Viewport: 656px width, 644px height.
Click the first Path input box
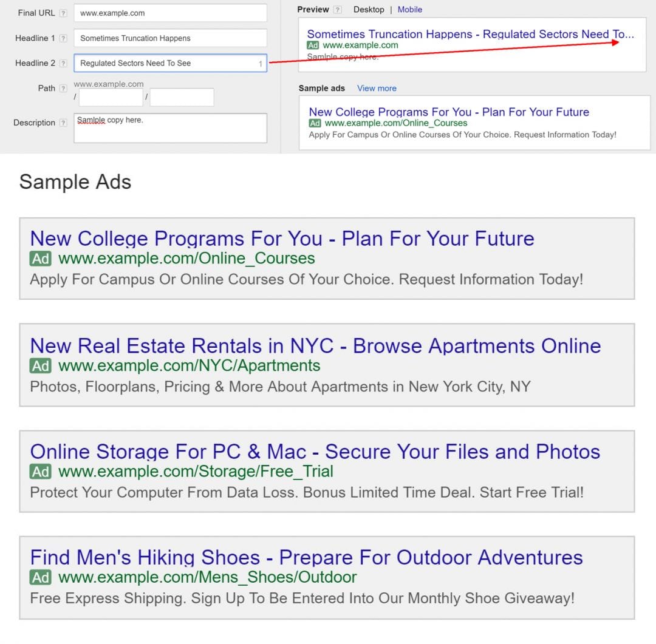click(111, 97)
